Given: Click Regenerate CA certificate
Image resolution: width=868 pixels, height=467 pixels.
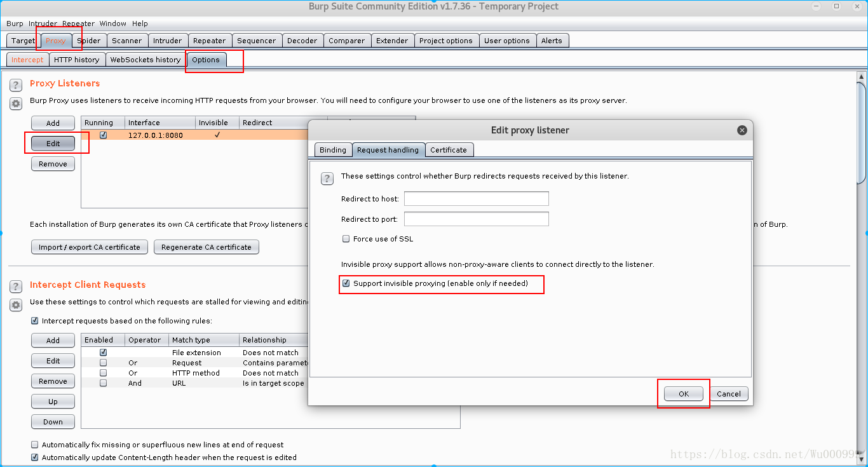Looking at the screenshot, I should click(x=207, y=247).
